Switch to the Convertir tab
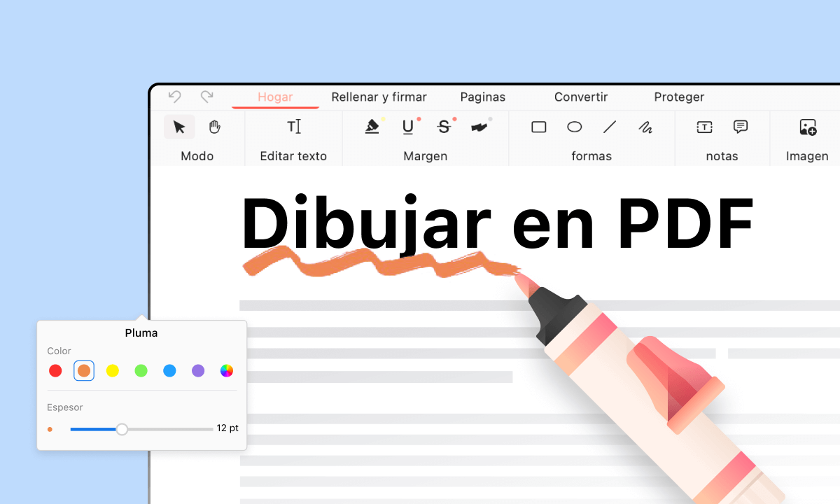The height and width of the screenshot is (504, 840). pos(581,97)
